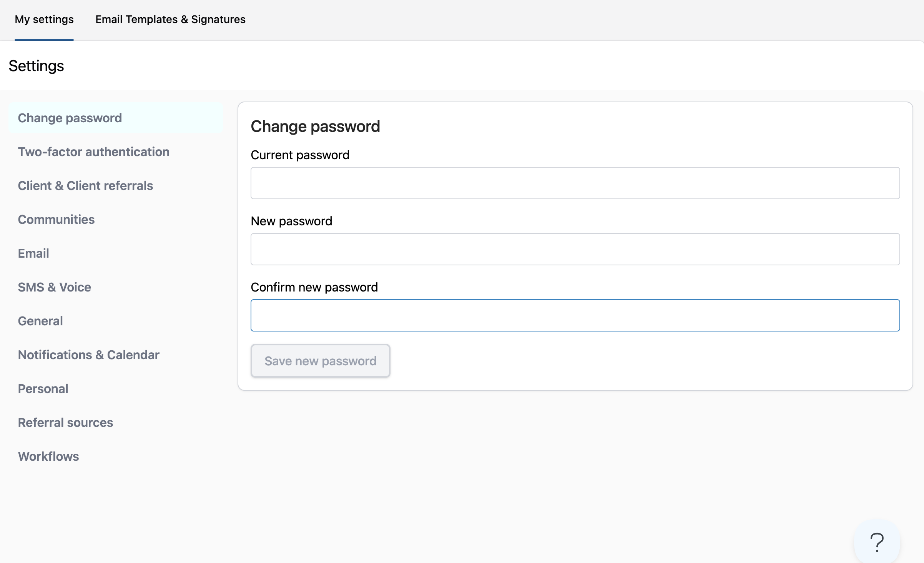The height and width of the screenshot is (563, 924).
Task: Switch to My settings tab
Action: pos(44,20)
